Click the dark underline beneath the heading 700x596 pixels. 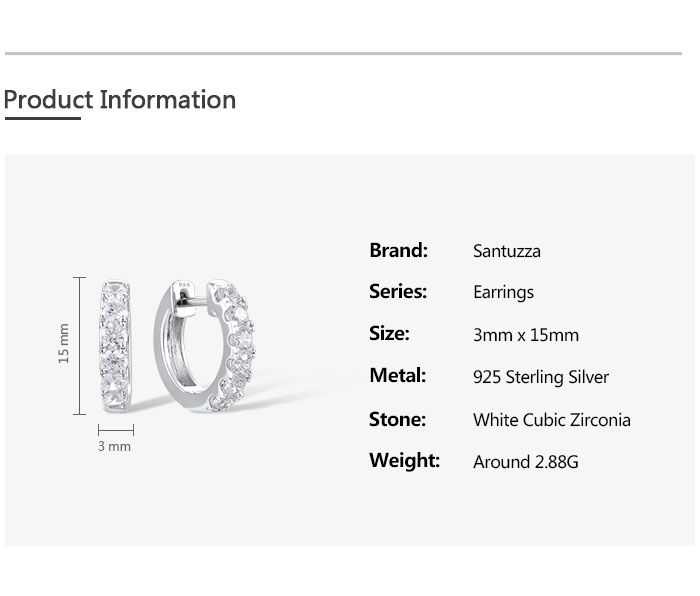coord(42,119)
